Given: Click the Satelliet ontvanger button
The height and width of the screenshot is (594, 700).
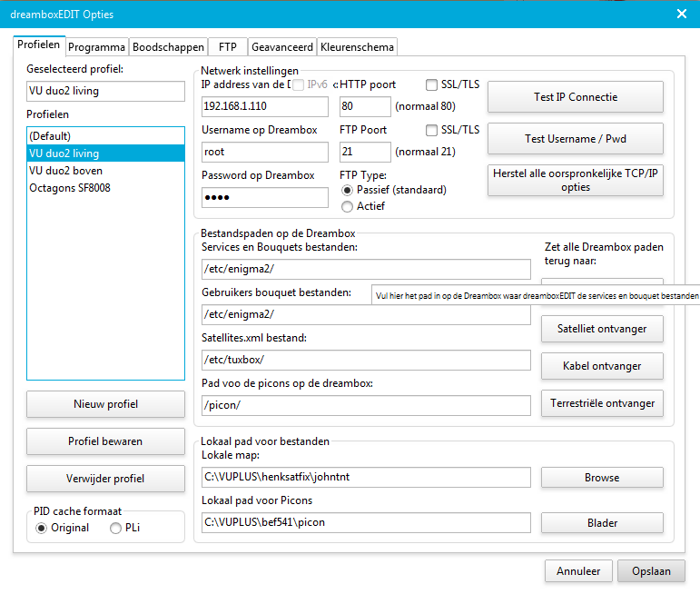Looking at the screenshot, I should tap(602, 329).
